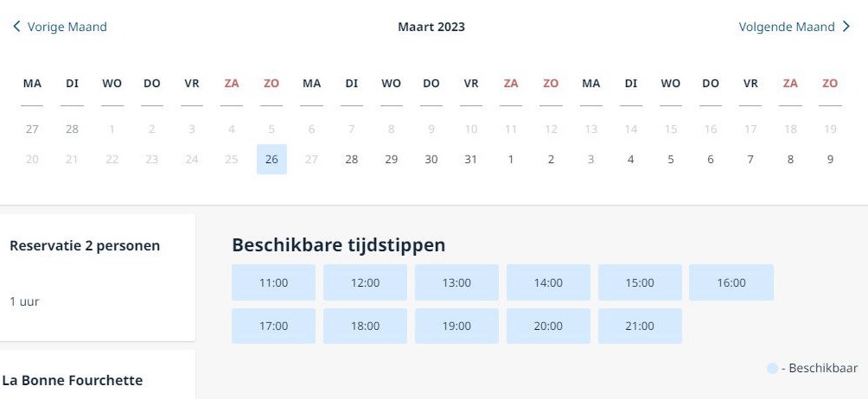The image size is (868, 399).
Task: Choose the 20:00 time slot
Action: coord(549,326)
